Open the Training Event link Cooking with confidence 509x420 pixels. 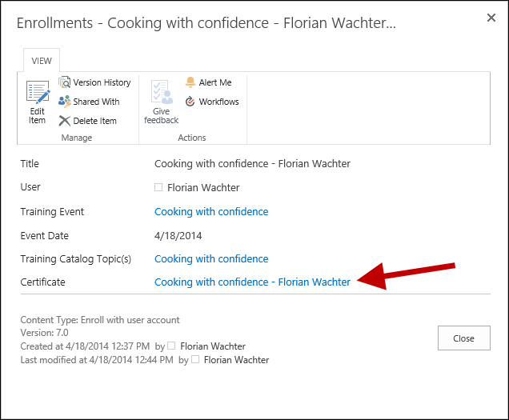point(211,212)
